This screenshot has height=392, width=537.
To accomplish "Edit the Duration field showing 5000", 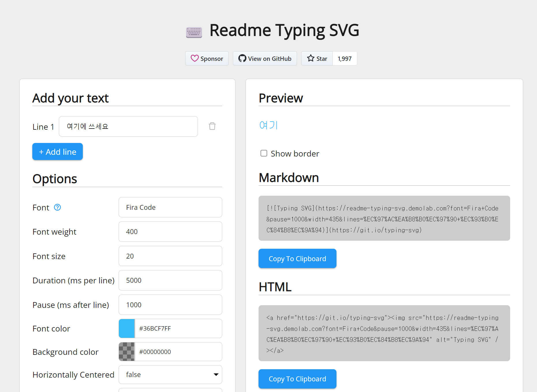I will (x=170, y=280).
